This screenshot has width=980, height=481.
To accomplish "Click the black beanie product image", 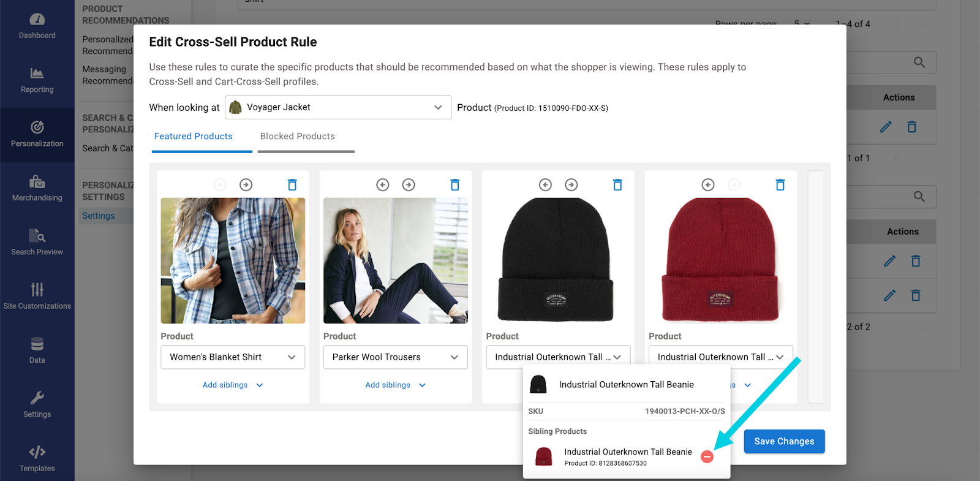I will click(556, 260).
